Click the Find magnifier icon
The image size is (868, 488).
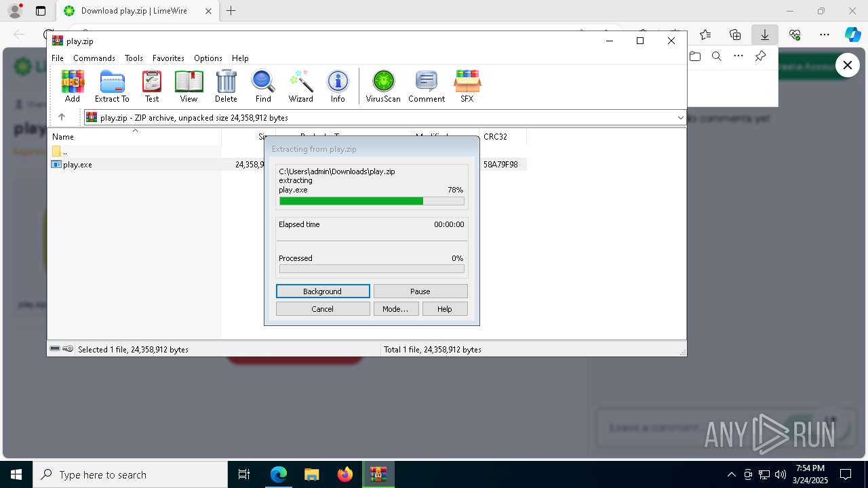(263, 86)
